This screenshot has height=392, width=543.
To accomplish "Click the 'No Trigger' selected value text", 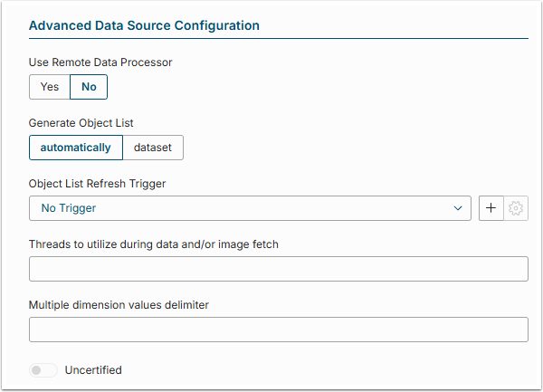I will click(x=69, y=208).
